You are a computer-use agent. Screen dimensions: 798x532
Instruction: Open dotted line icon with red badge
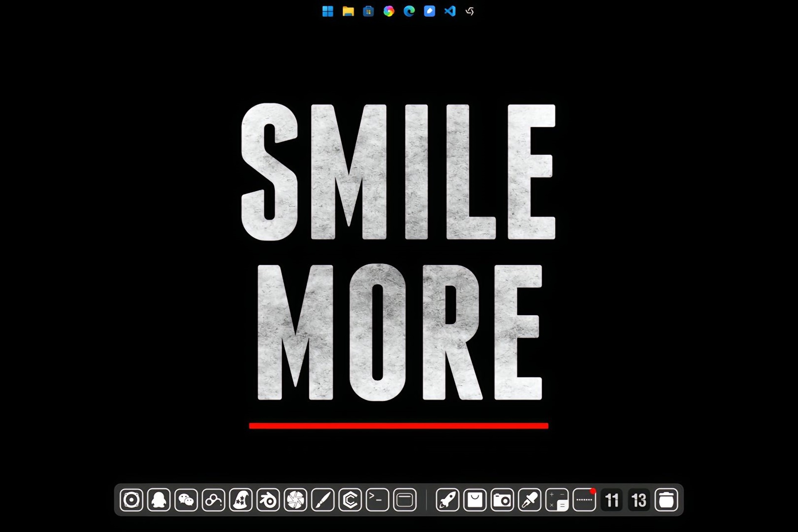[584, 500]
